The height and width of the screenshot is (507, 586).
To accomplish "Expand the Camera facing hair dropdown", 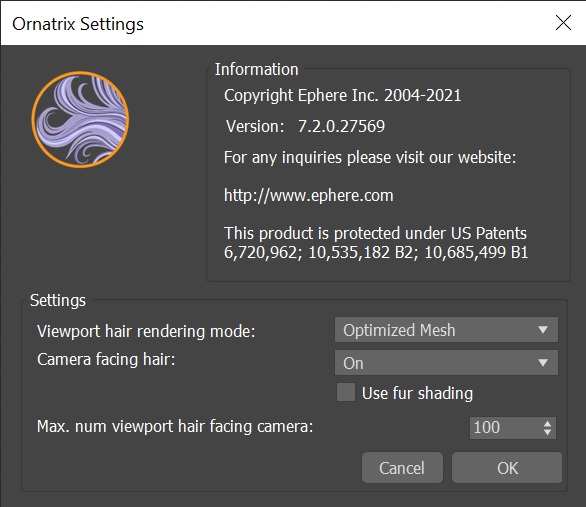I will click(x=446, y=362).
